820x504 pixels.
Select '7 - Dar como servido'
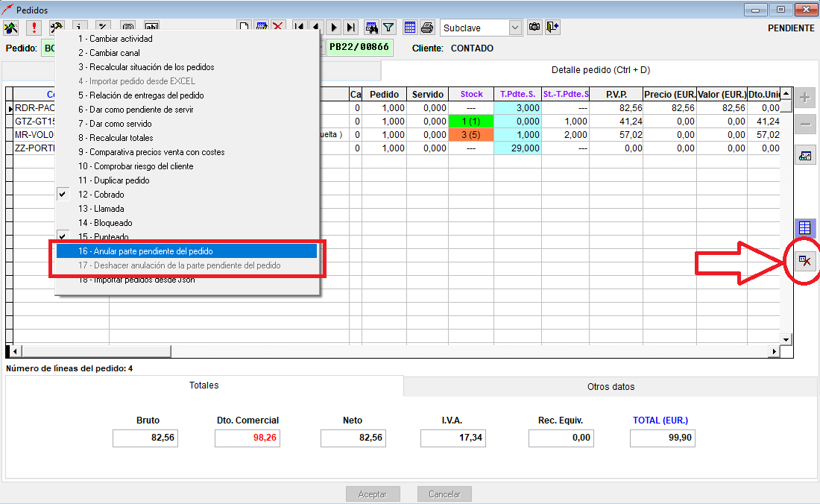pos(186,123)
